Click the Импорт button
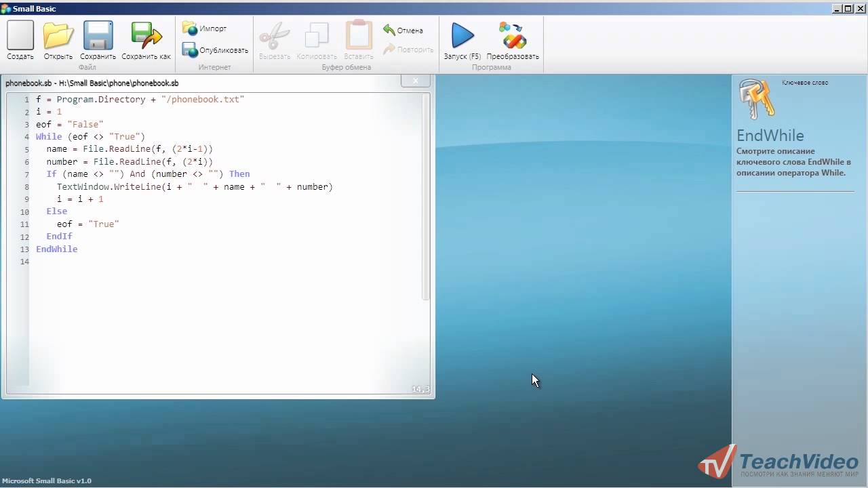Image resolution: width=868 pixels, height=488 pixels. pyautogui.click(x=204, y=28)
